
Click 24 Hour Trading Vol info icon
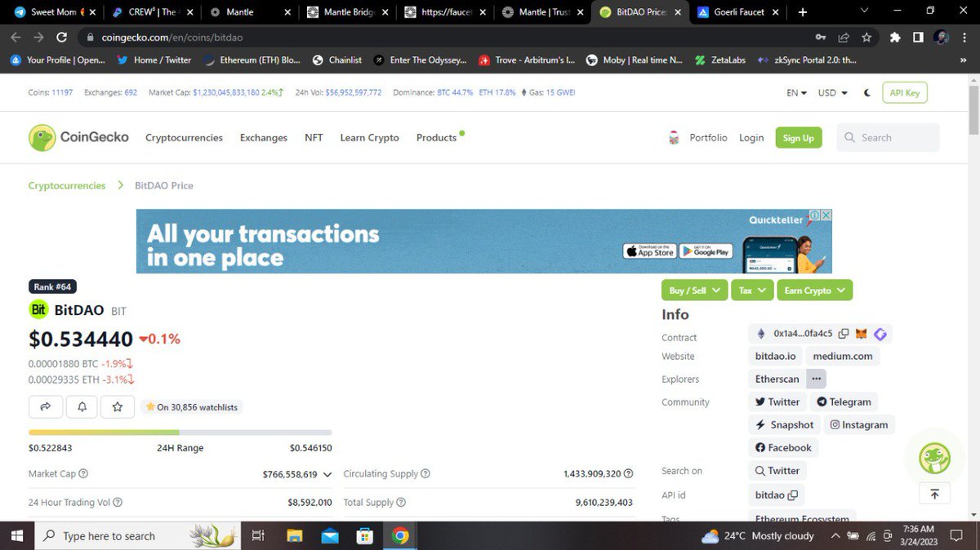[118, 503]
